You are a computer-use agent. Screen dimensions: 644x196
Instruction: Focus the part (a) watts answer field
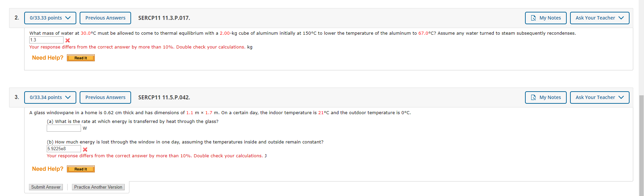pos(64,128)
